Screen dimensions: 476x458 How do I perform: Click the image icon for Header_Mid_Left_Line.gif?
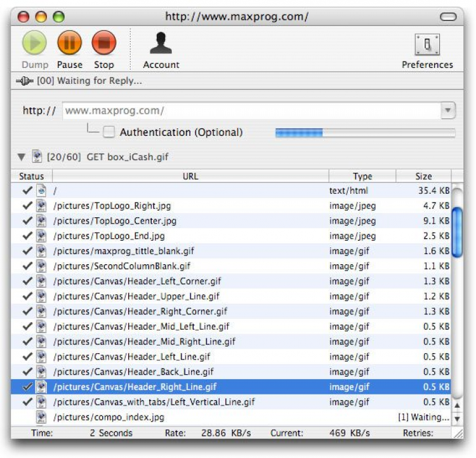[41, 327]
